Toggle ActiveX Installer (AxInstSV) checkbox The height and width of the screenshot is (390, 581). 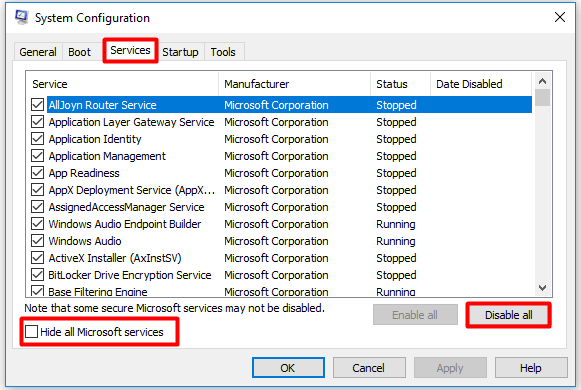[37, 258]
